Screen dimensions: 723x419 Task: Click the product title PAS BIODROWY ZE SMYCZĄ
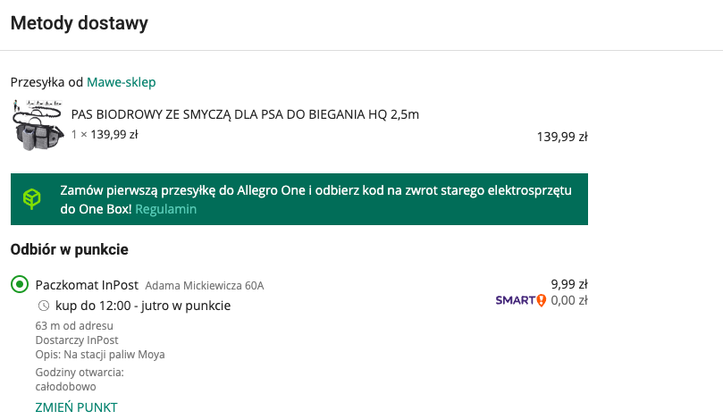tap(245, 114)
